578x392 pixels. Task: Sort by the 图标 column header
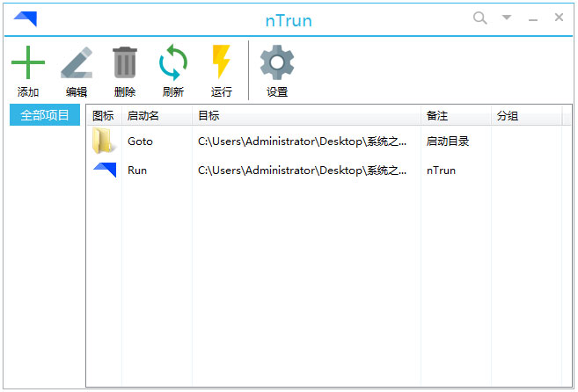click(x=103, y=116)
